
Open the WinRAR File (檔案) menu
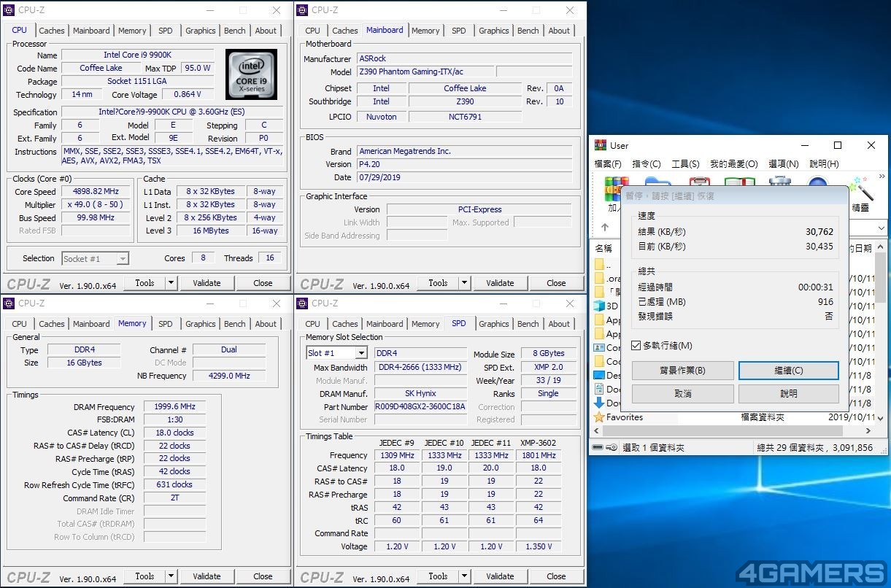(608, 164)
